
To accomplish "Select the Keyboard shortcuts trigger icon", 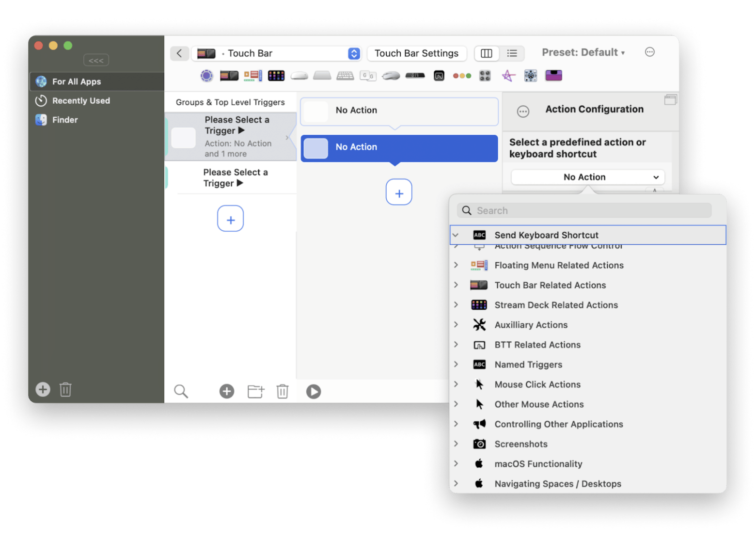I will coord(345,76).
